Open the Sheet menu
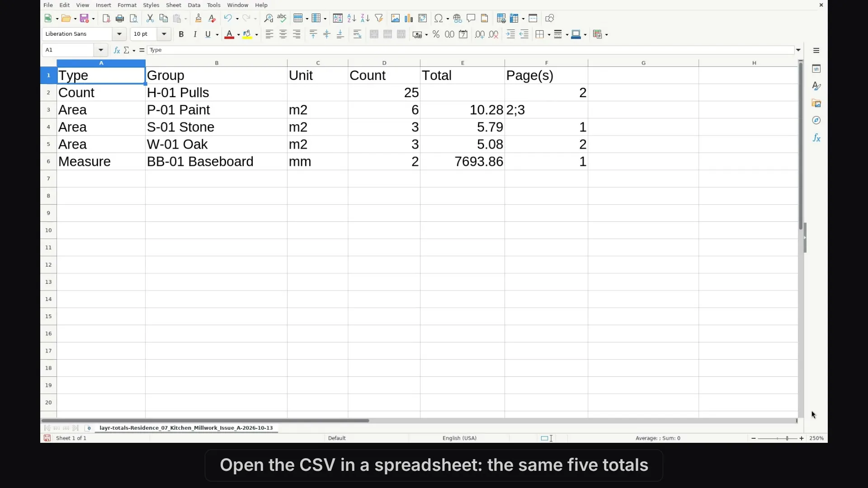This screenshot has height=488, width=868. pyautogui.click(x=174, y=5)
